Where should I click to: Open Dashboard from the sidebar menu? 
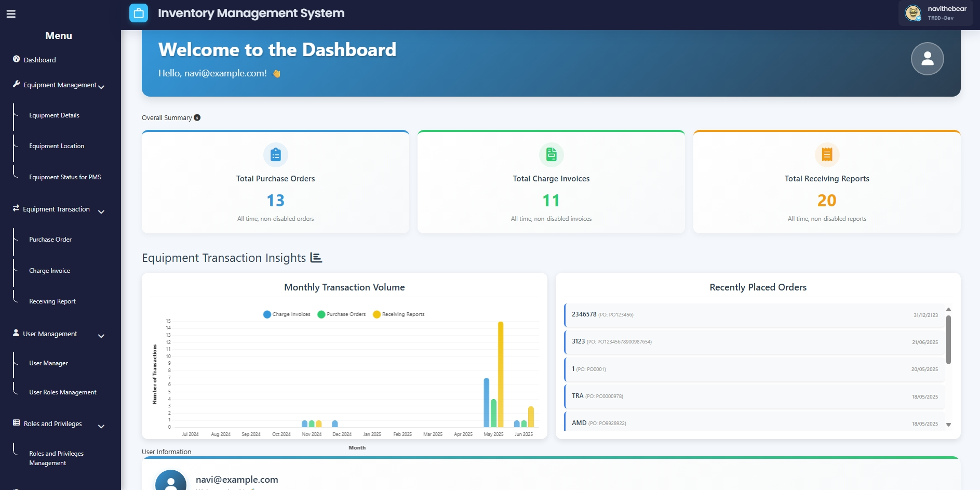click(x=39, y=60)
